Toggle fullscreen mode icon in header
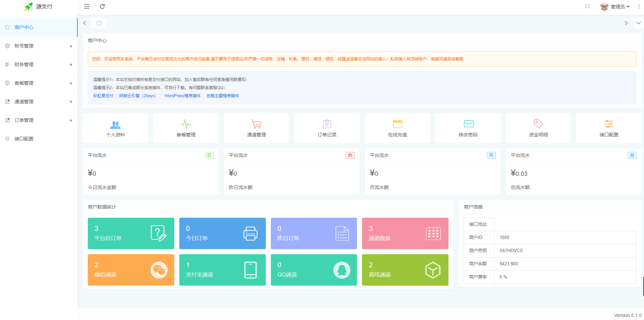 pyautogui.click(x=587, y=6)
